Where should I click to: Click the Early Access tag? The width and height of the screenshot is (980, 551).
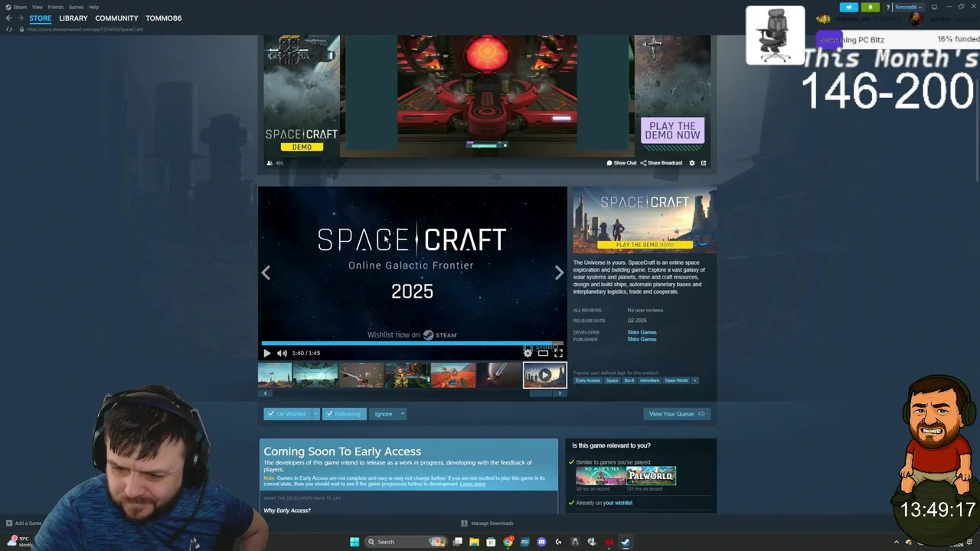(x=588, y=380)
